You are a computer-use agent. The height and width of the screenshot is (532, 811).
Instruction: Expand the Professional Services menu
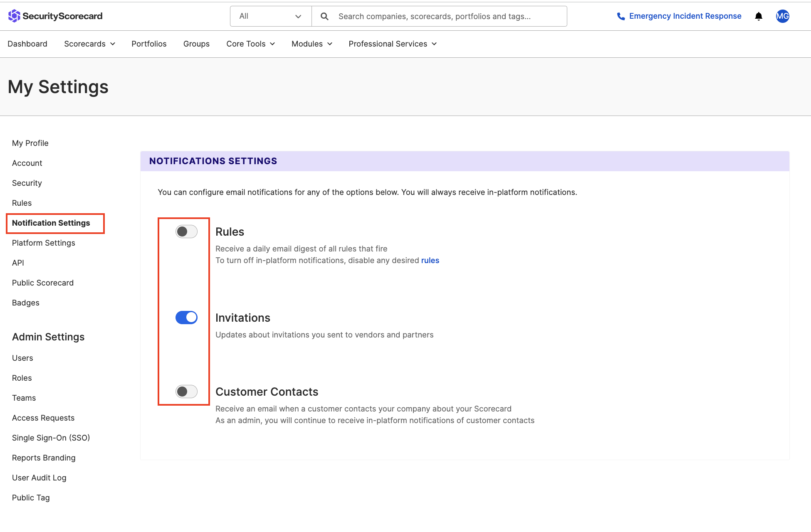(391, 44)
